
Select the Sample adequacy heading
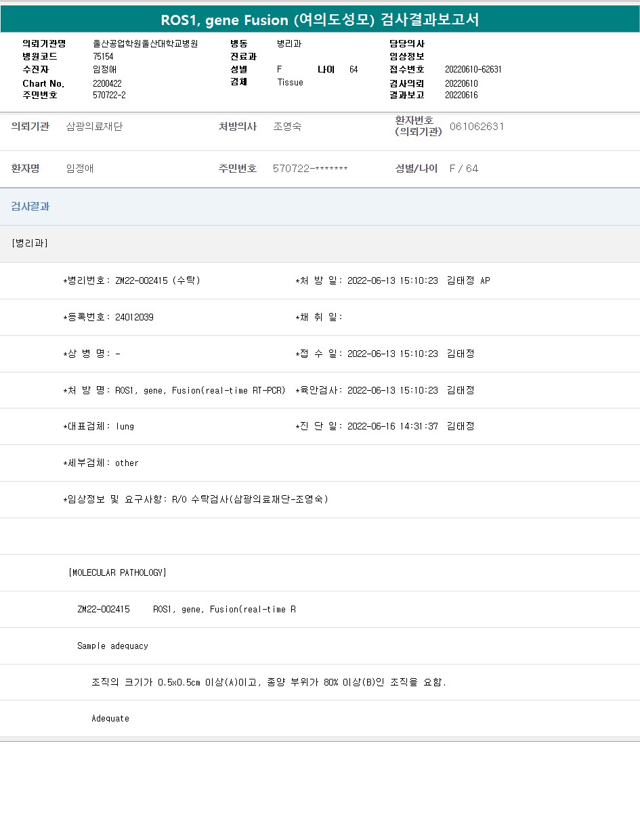tap(112, 646)
